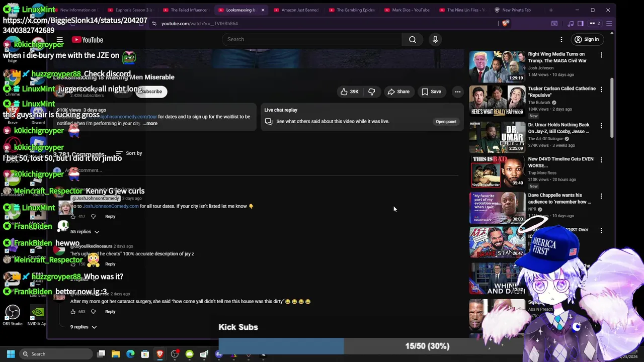Like the pinned comment with 417 likes
This screenshot has height=362, width=644.
coord(73,216)
